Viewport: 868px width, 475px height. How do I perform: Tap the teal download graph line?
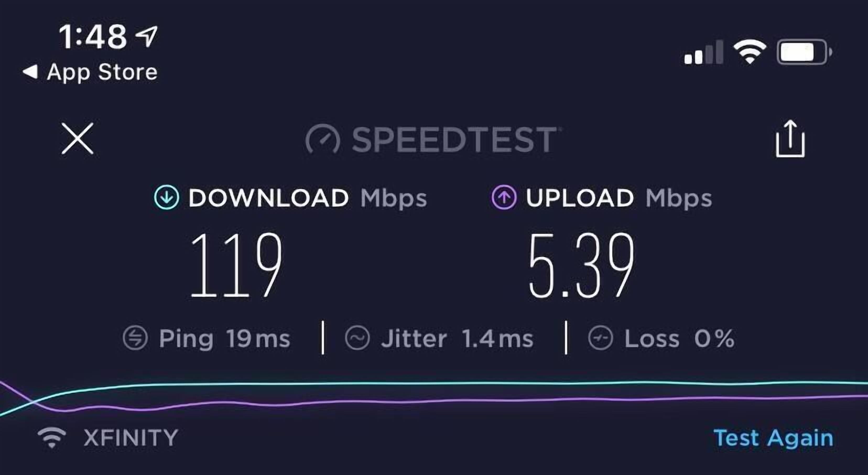tap(472, 384)
